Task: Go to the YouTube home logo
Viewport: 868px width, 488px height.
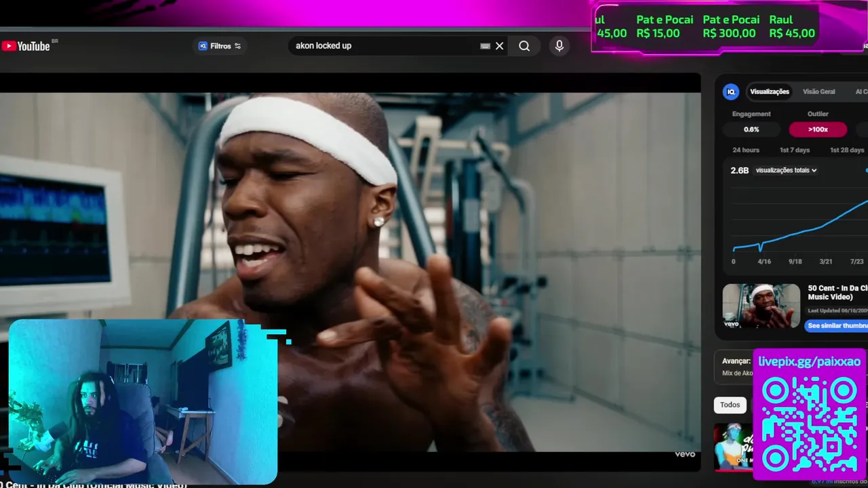Action: pyautogui.click(x=26, y=46)
